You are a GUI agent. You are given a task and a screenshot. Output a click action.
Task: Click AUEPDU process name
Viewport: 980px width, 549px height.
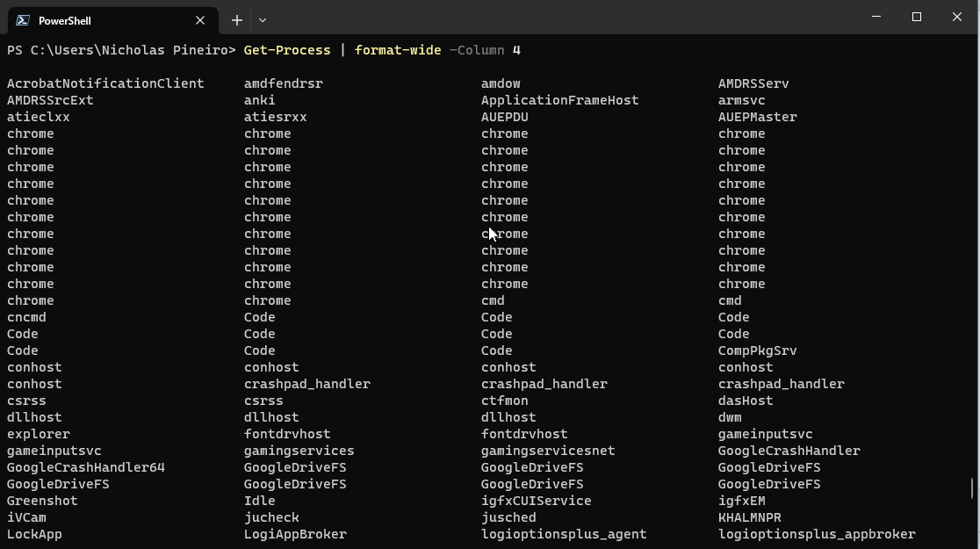coord(504,117)
